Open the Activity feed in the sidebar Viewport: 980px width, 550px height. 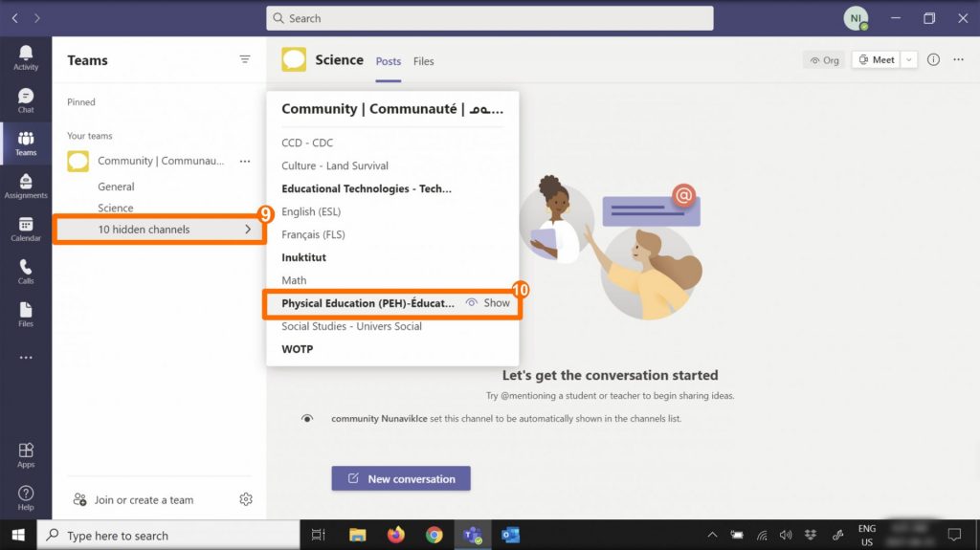[26, 57]
